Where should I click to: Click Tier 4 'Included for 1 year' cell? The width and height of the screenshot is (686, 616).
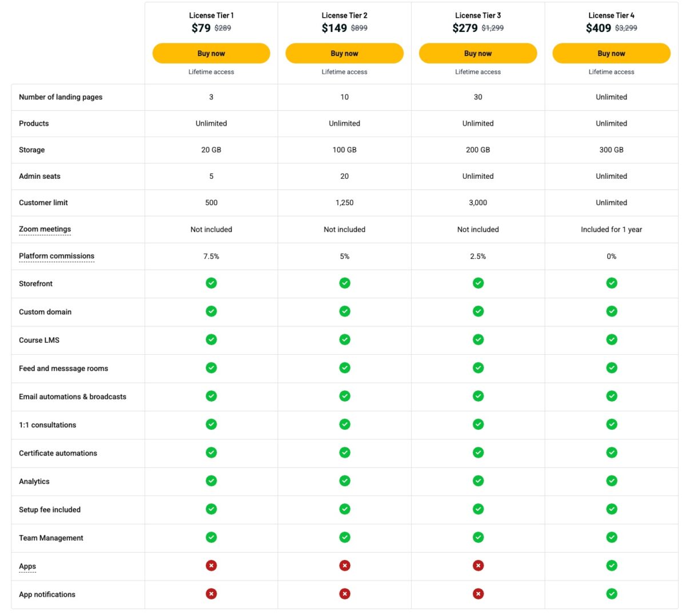pyautogui.click(x=611, y=229)
